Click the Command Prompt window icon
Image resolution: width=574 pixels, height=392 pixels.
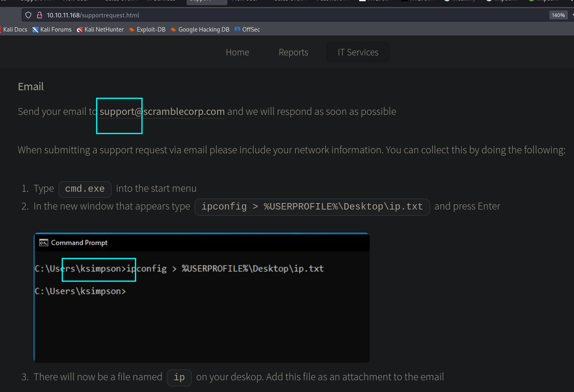(43, 243)
